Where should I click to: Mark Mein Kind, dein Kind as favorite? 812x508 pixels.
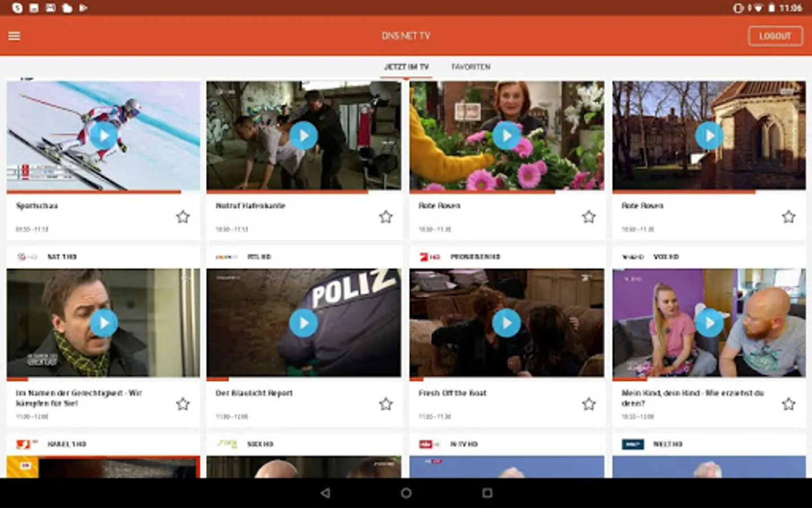click(788, 404)
